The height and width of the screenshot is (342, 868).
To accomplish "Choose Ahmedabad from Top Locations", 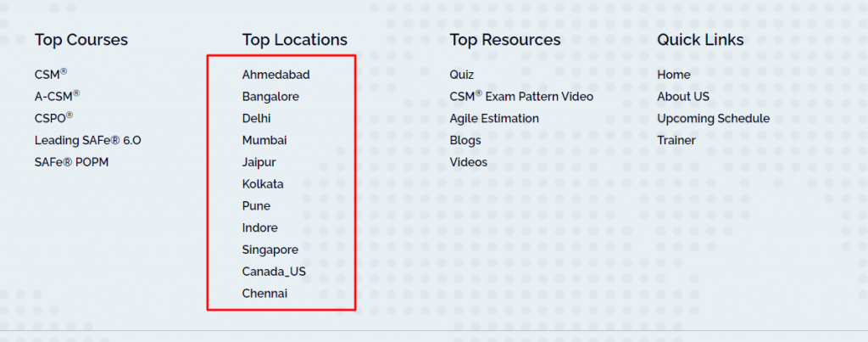I will (x=275, y=75).
